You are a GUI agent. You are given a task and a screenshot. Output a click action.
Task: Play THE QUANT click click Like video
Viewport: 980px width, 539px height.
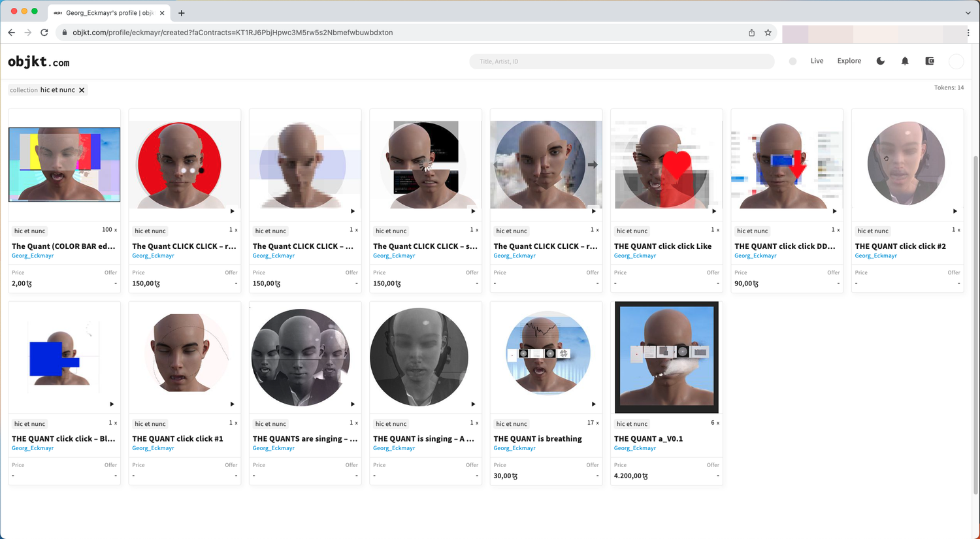[713, 211]
